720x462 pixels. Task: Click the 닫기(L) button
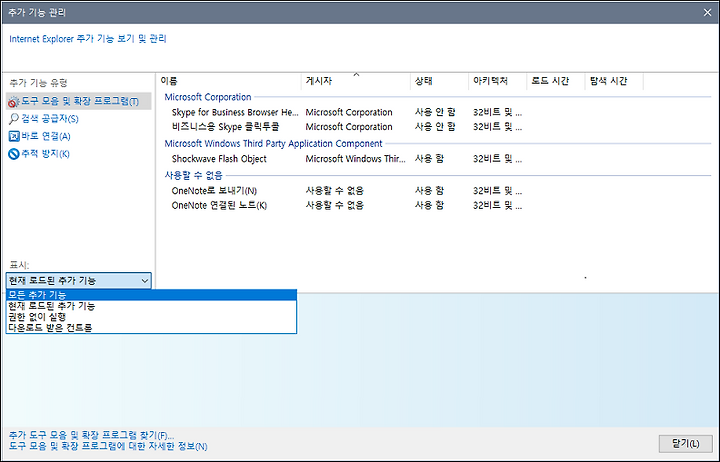coord(686,444)
